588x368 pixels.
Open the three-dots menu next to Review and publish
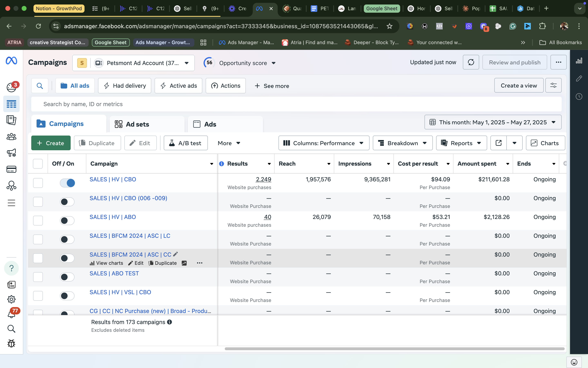coord(558,62)
